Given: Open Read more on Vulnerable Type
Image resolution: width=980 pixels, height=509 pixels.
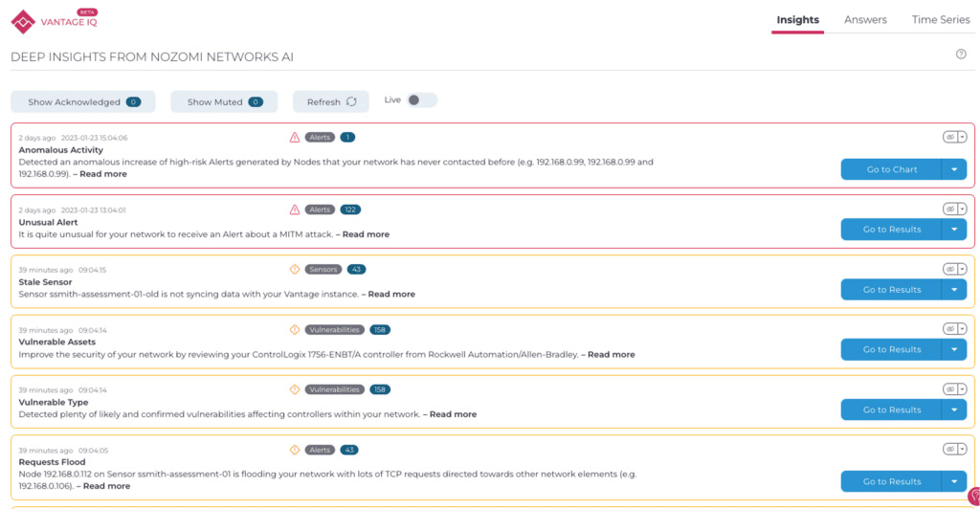Looking at the screenshot, I should (x=453, y=414).
